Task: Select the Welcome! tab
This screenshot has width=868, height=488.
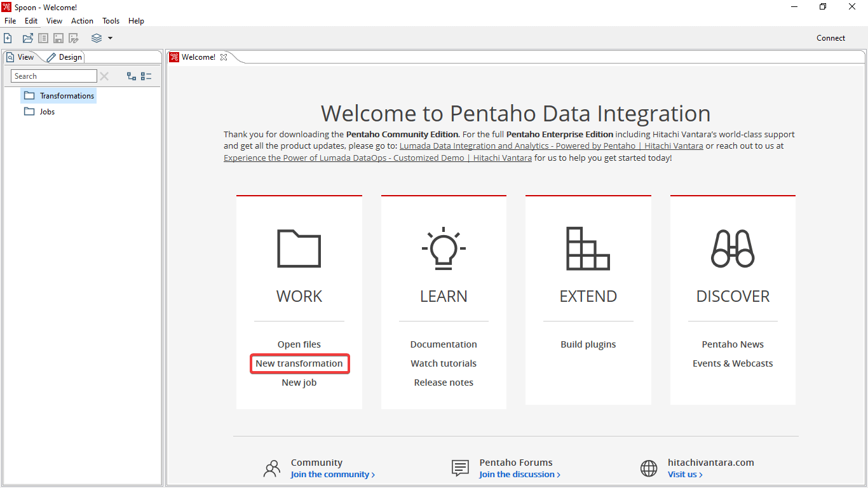Action: (x=198, y=57)
